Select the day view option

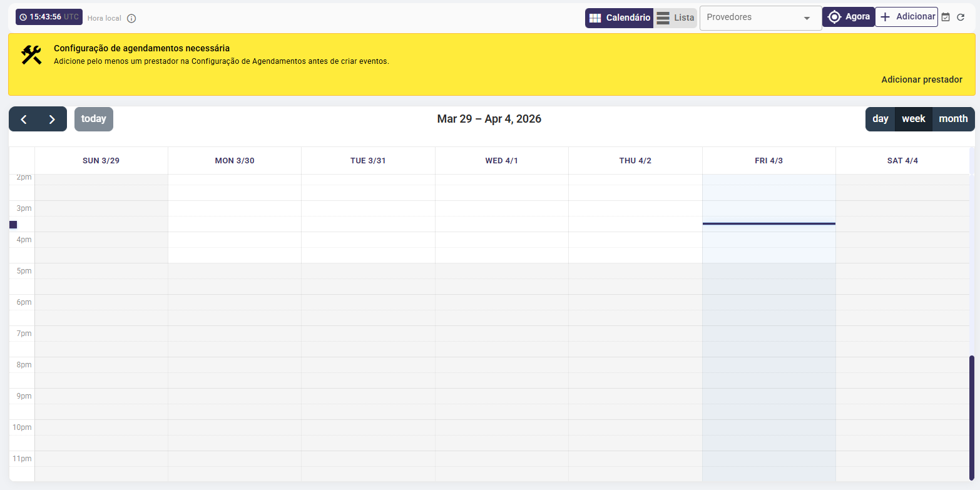pos(880,119)
